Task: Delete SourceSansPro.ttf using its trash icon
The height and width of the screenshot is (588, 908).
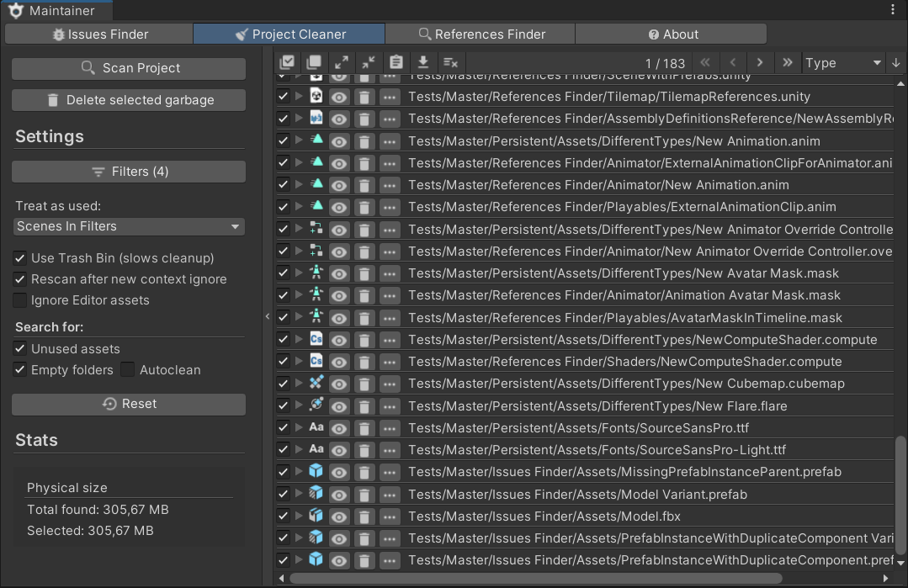Action: click(364, 428)
